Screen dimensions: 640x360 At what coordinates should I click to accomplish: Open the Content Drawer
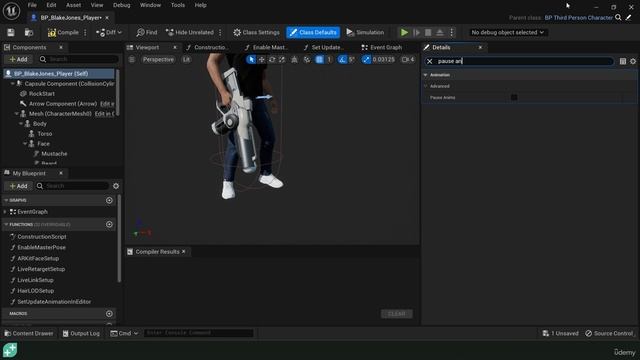(29, 333)
